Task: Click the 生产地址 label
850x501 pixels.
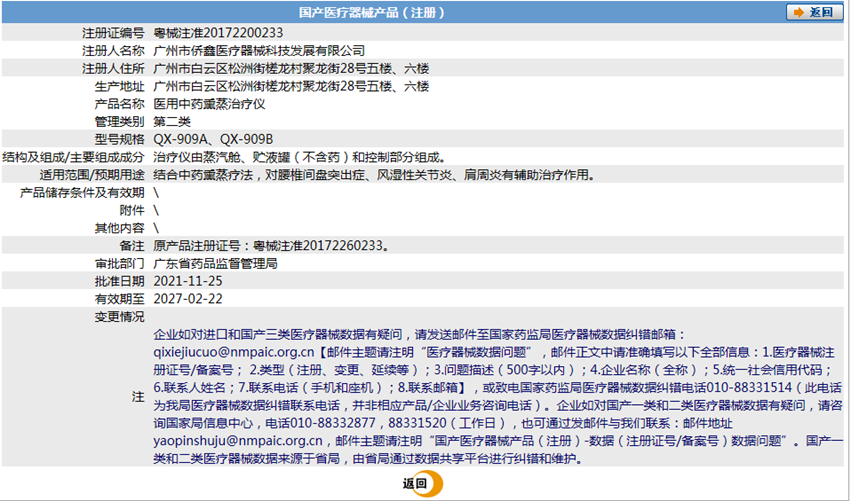Action: click(119, 86)
